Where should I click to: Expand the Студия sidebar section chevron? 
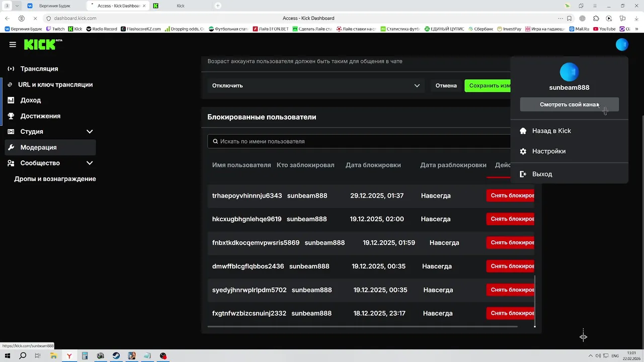tap(90, 132)
